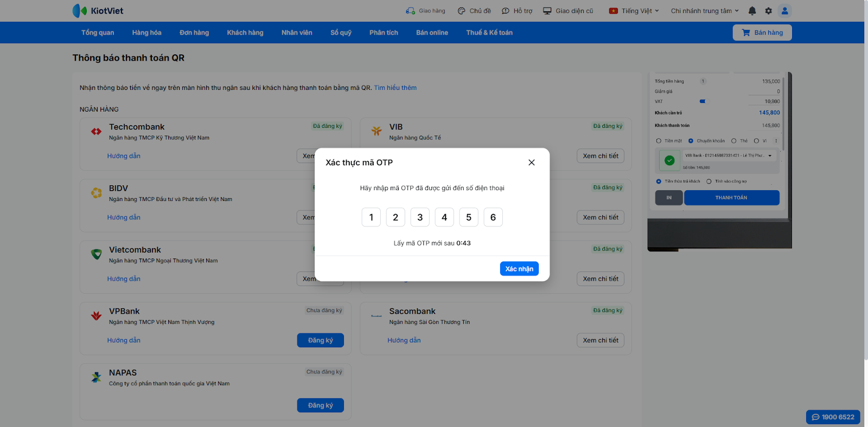Focus the first OTP digit box showing 1
Viewport: 868px width, 427px height.
371,217
